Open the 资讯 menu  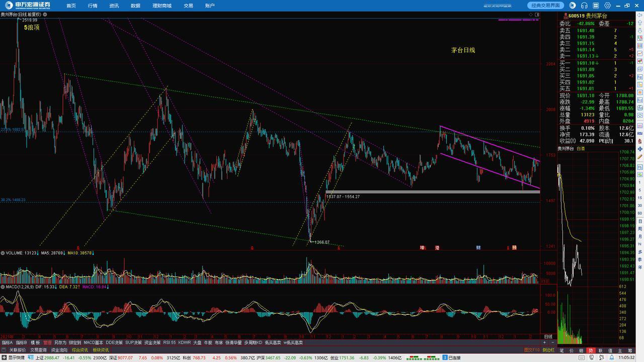[x=114, y=6]
